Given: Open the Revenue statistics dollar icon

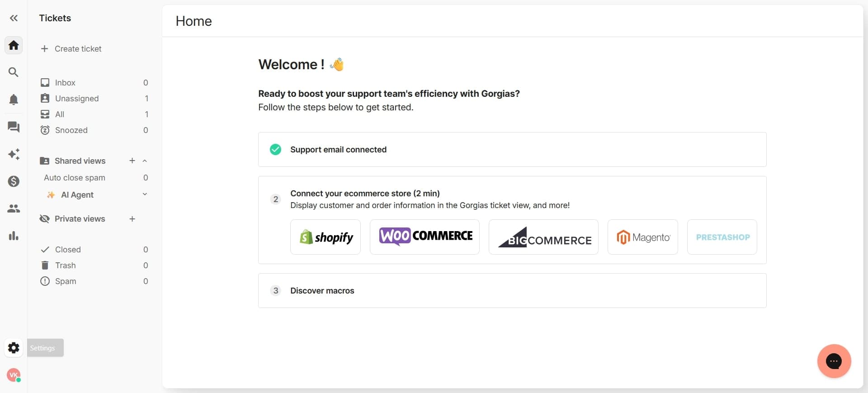Looking at the screenshot, I should tap(14, 181).
